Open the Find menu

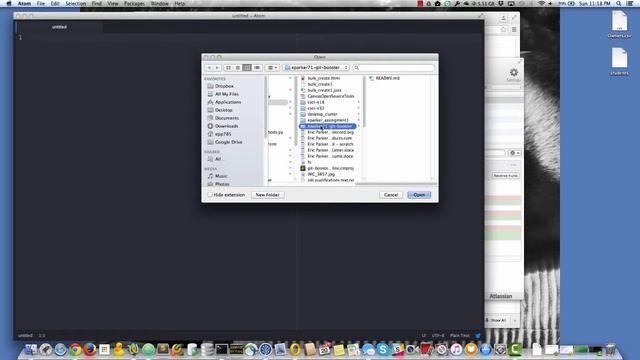tap(97, 4)
